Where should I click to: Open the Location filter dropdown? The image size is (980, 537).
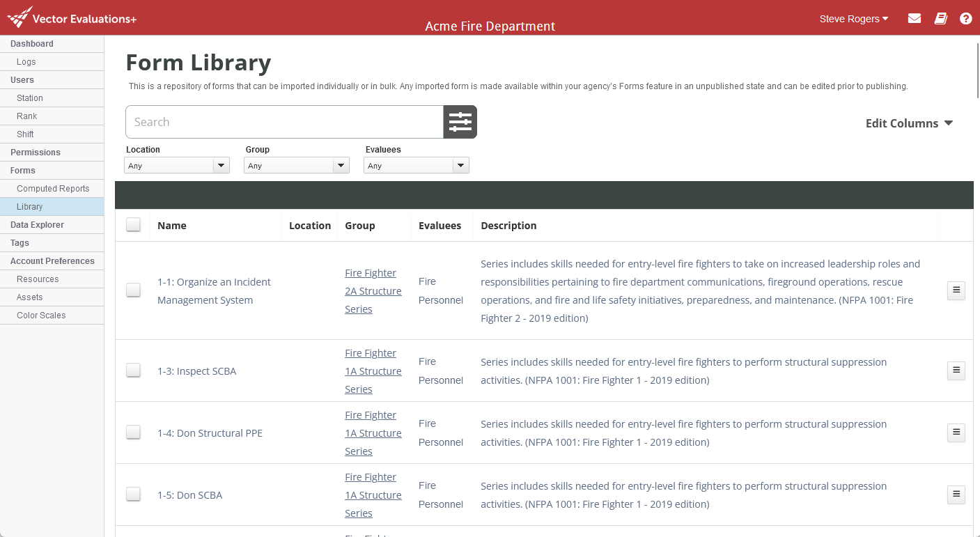pos(177,165)
